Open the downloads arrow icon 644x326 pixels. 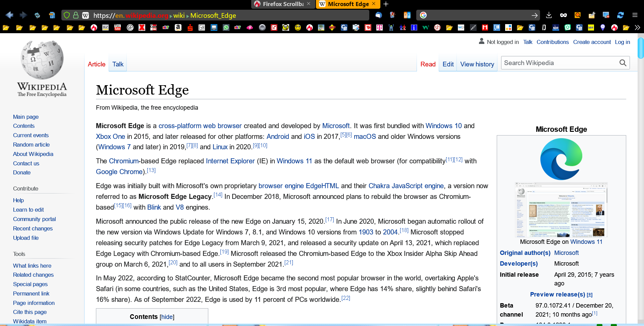[x=549, y=15]
